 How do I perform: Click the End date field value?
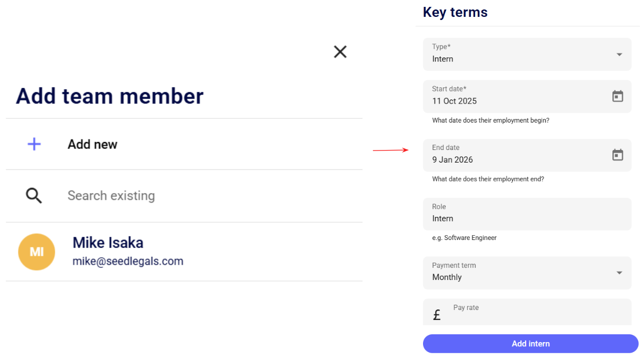452,160
